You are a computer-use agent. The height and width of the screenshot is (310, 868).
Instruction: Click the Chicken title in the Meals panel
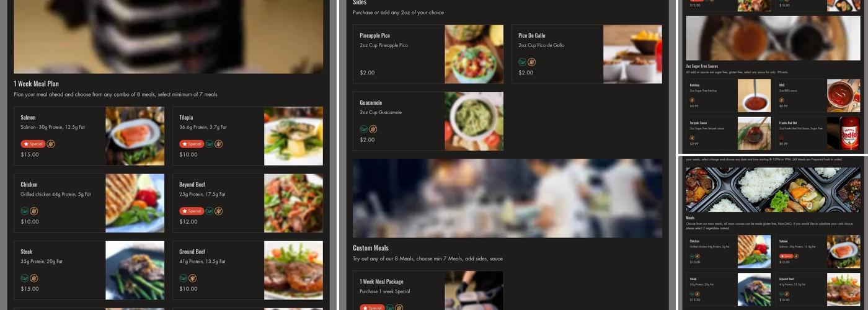click(694, 241)
